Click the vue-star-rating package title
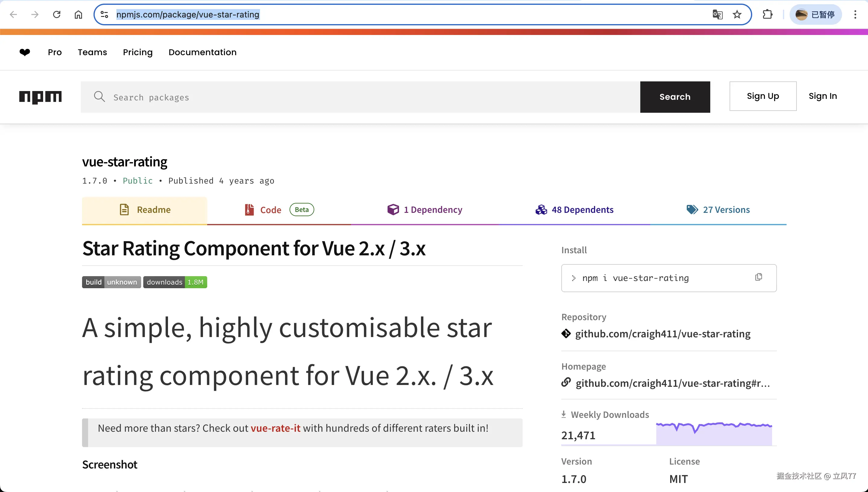 [124, 162]
